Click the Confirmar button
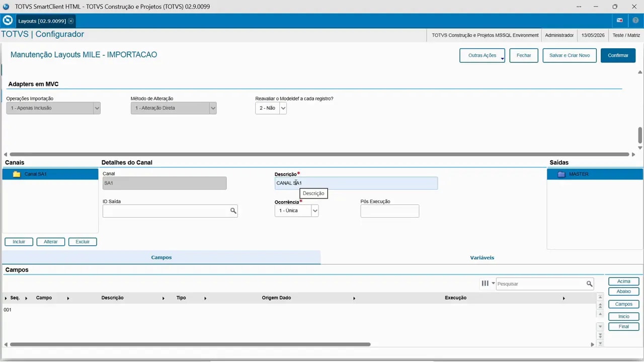Viewport: 644px width, 362px height. [618, 55]
